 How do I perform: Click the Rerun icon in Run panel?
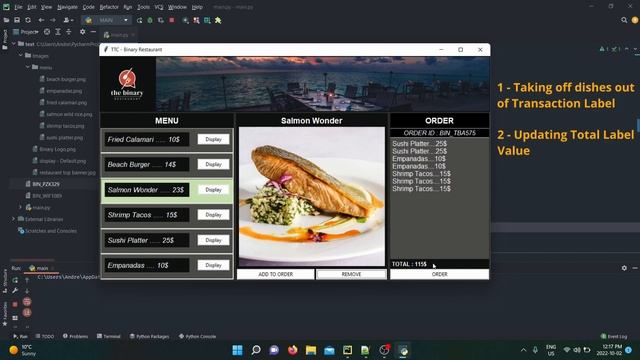[15, 280]
